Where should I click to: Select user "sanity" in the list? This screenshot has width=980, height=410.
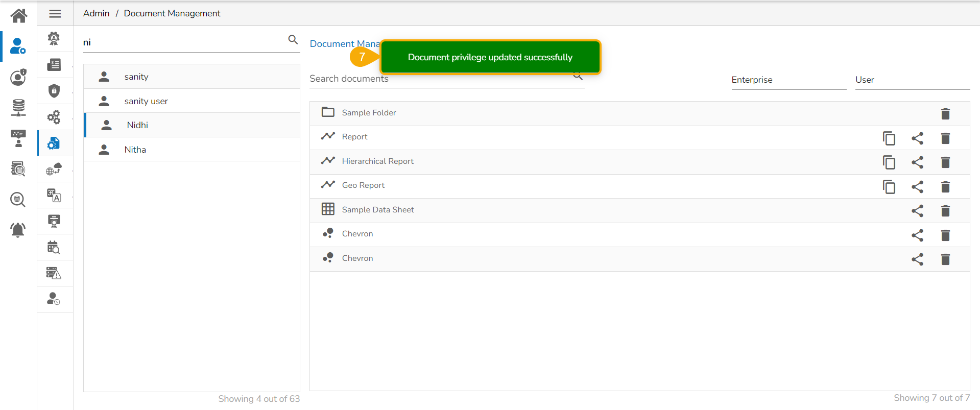pos(192,77)
